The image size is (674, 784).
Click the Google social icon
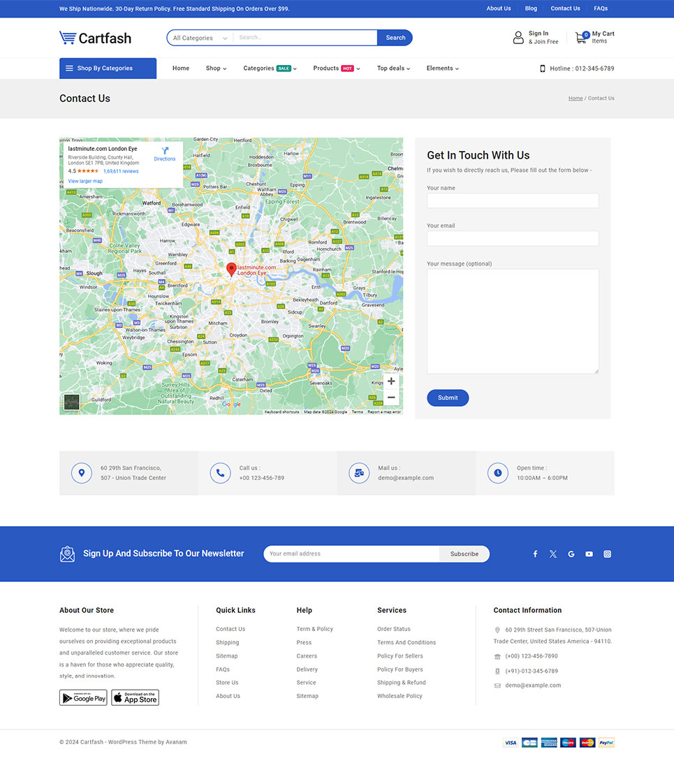[x=571, y=554]
